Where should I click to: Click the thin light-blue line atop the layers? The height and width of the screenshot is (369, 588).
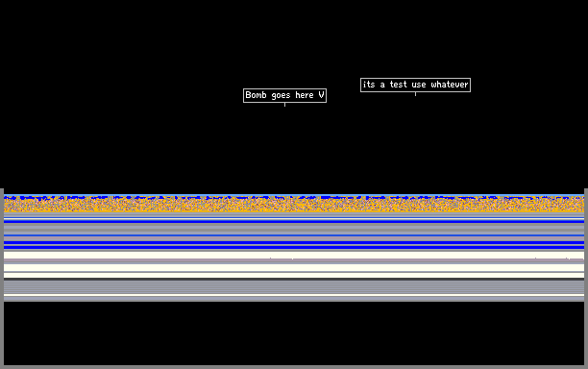294,195
